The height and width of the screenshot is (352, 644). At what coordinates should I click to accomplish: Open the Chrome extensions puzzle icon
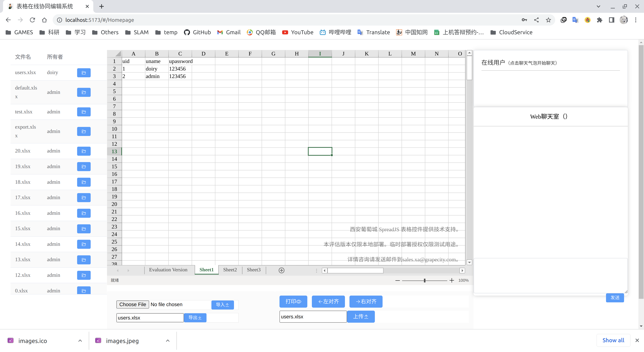pyautogui.click(x=599, y=20)
